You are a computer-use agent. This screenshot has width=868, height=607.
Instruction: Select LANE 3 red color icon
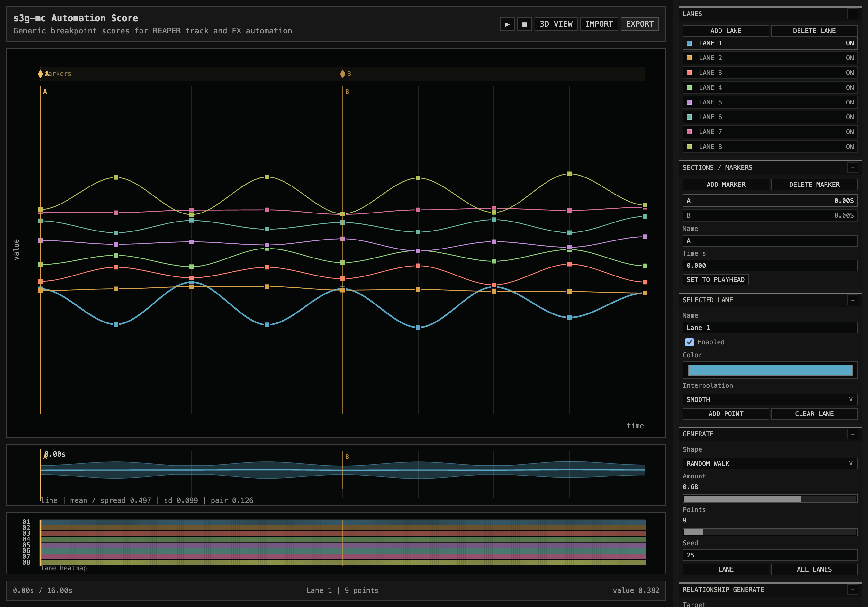tap(689, 73)
